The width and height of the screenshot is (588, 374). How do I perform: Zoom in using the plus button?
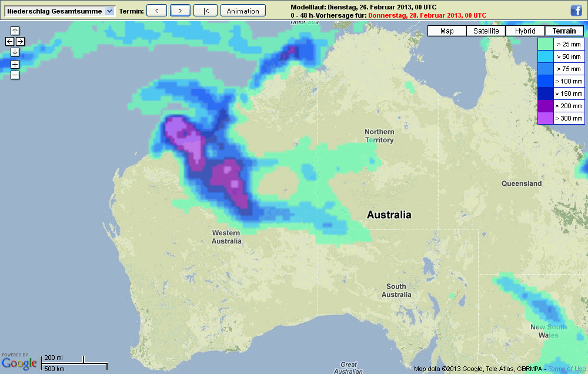pyautogui.click(x=15, y=64)
